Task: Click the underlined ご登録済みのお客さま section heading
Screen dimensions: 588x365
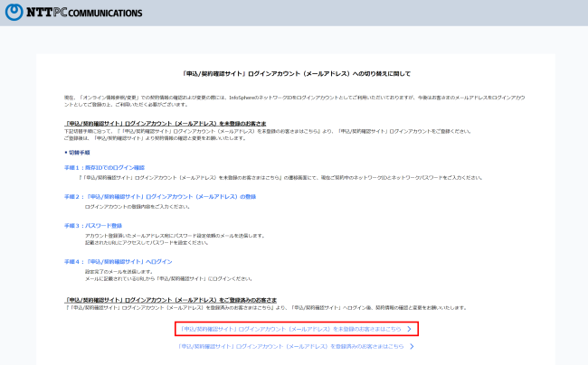Action: pos(171,300)
